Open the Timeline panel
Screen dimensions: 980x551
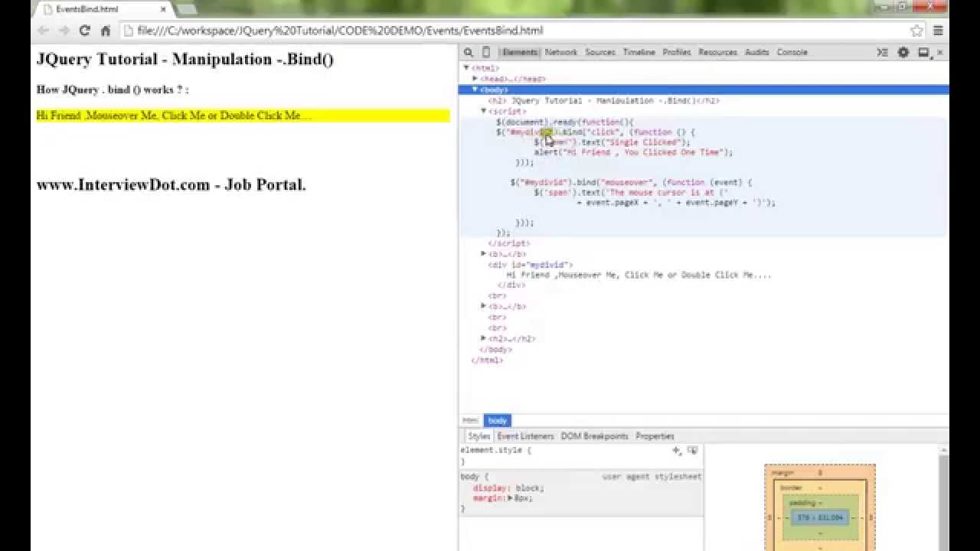point(639,52)
